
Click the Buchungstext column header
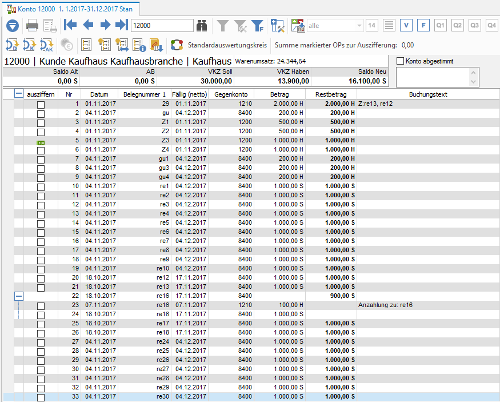click(428, 94)
